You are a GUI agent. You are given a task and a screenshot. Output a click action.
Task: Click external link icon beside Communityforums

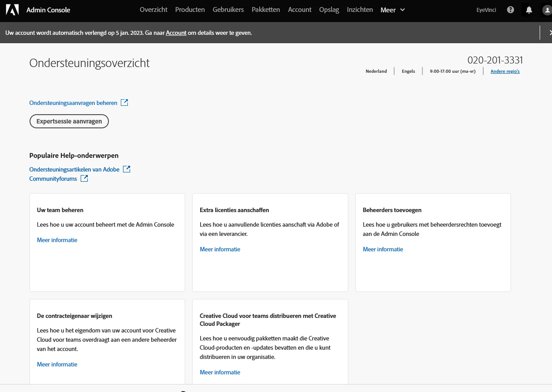(x=84, y=178)
